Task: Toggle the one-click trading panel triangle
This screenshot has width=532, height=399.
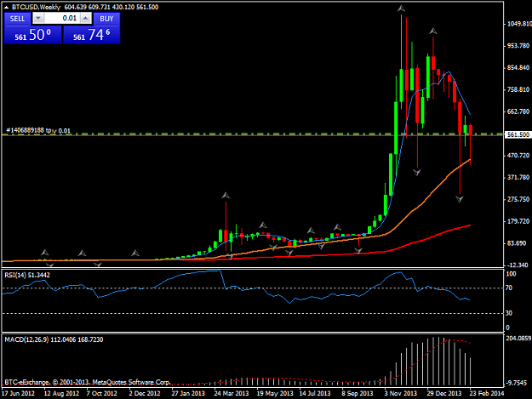Action: pos(7,7)
